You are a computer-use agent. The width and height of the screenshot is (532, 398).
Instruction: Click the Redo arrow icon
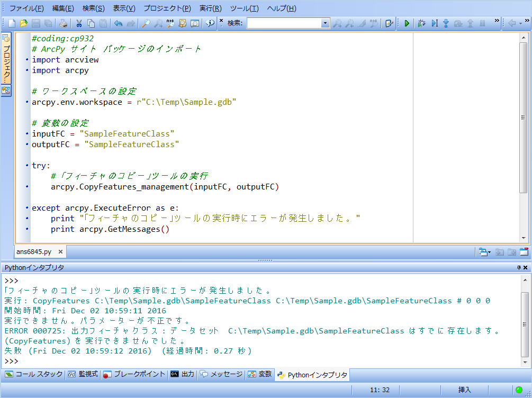pyautogui.click(x=131, y=23)
